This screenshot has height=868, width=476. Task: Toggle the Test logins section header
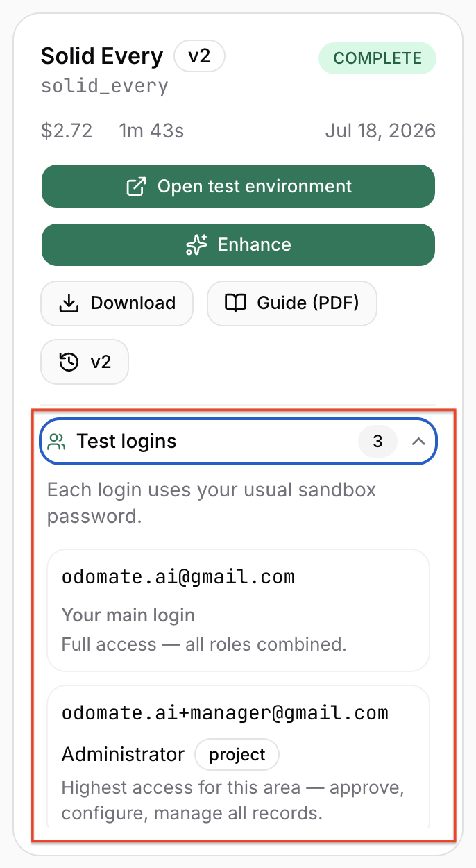point(239,441)
